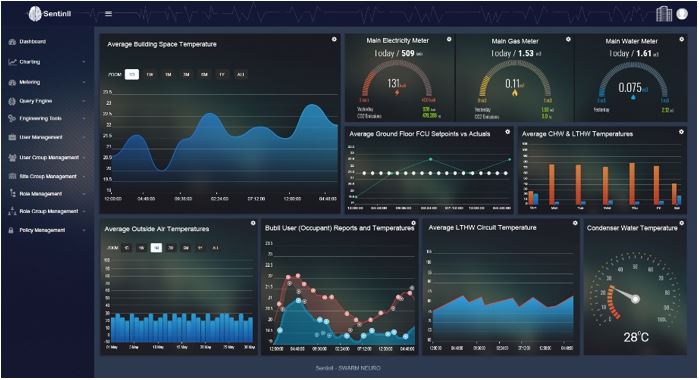Expand the Metering sidebar menu
The height and width of the screenshot is (380, 699).
click(x=47, y=83)
